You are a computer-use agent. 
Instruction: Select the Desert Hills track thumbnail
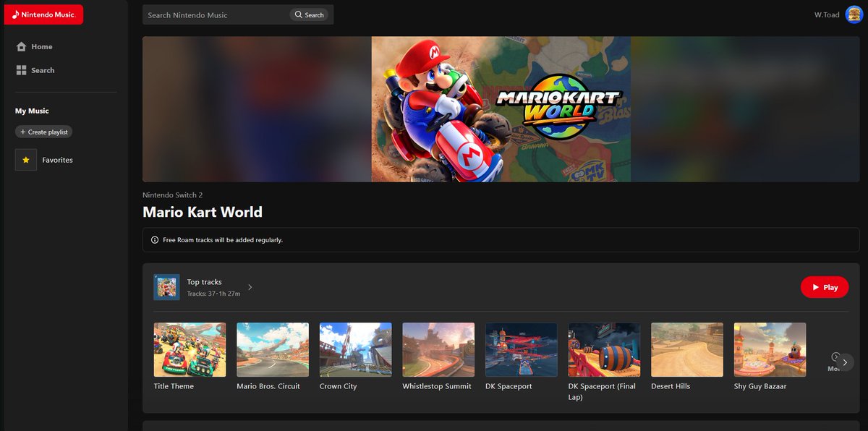(687, 349)
